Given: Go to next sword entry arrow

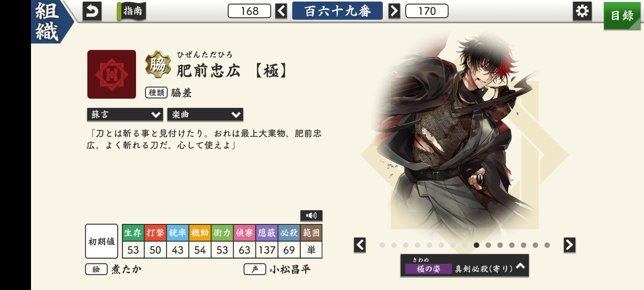Looking at the screenshot, I should (x=394, y=11).
